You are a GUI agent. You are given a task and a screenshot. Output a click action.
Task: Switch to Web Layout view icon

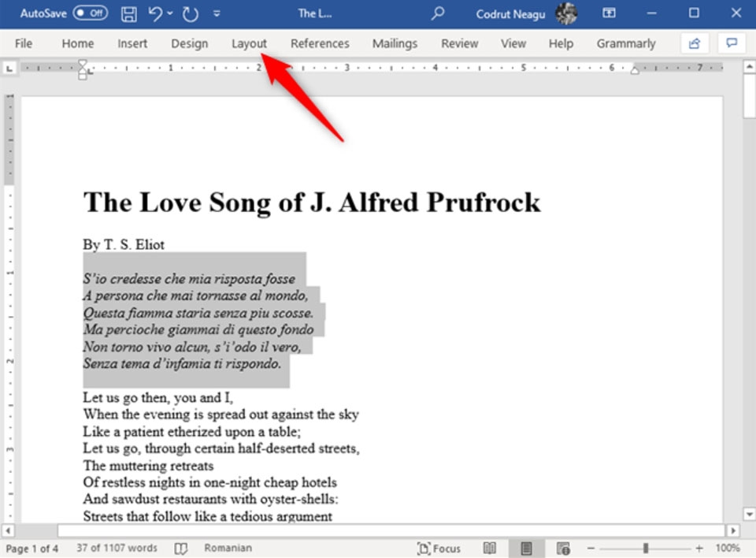click(x=562, y=549)
